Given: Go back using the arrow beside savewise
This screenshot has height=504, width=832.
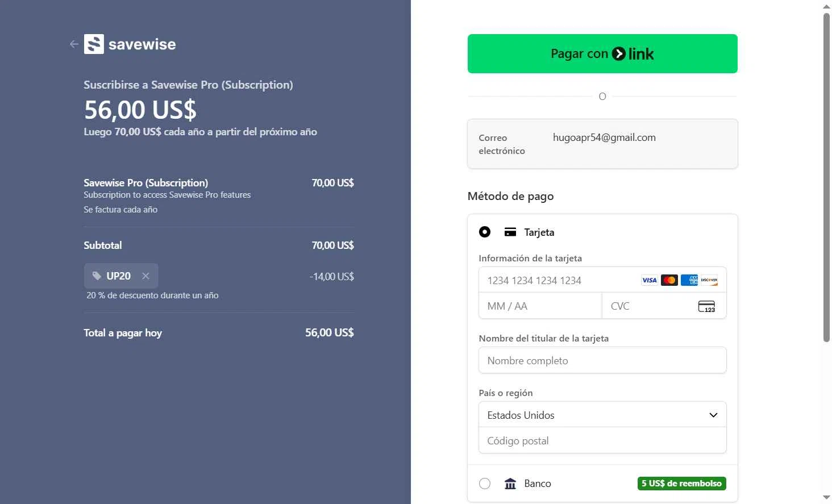Looking at the screenshot, I should [74, 44].
